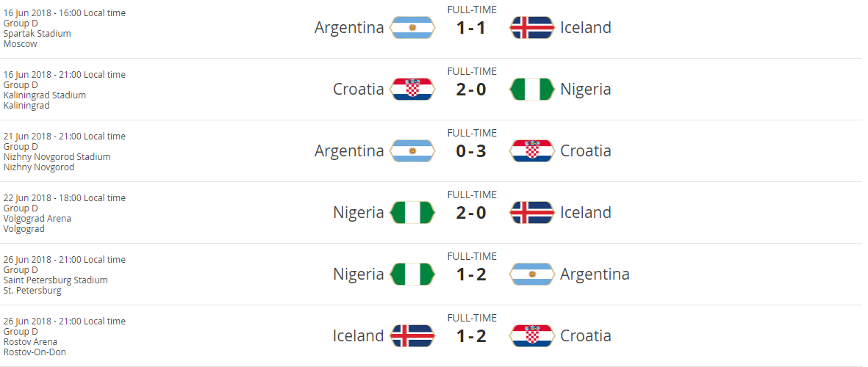Click the Croatia team name in Kaliningrad match

click(358, 90)
